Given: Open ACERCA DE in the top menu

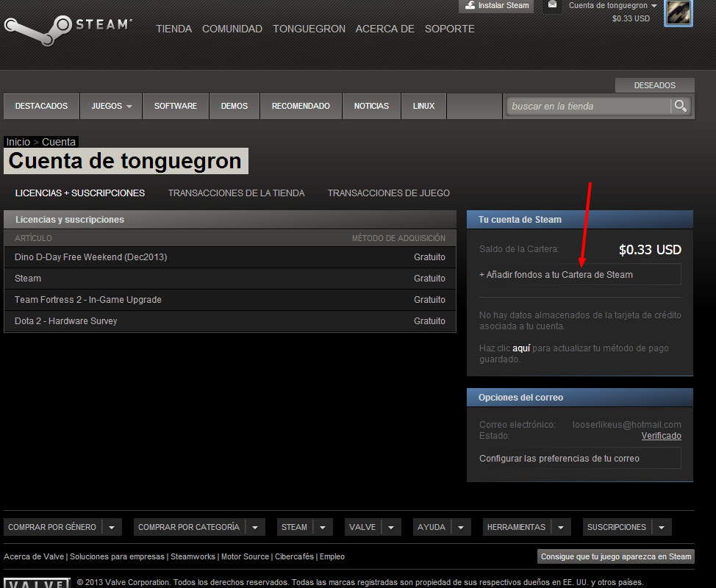Looking at the screenshot, I should (385, 29).
